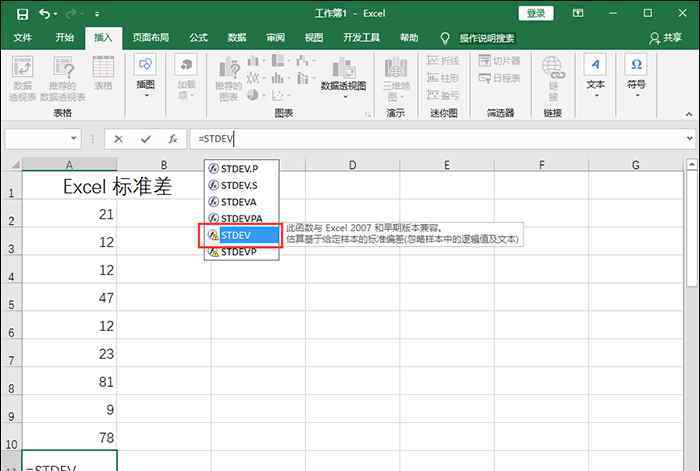Screen dimensions: 700x471
Task: Switch to the 页面布局 tab
Action: (151, 38)
